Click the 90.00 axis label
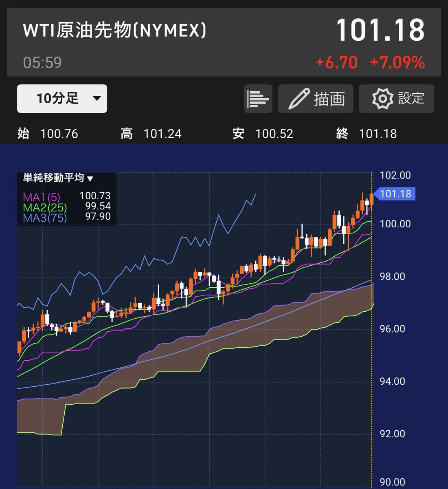This screenshot has height=489, width=448. (393, 482)
